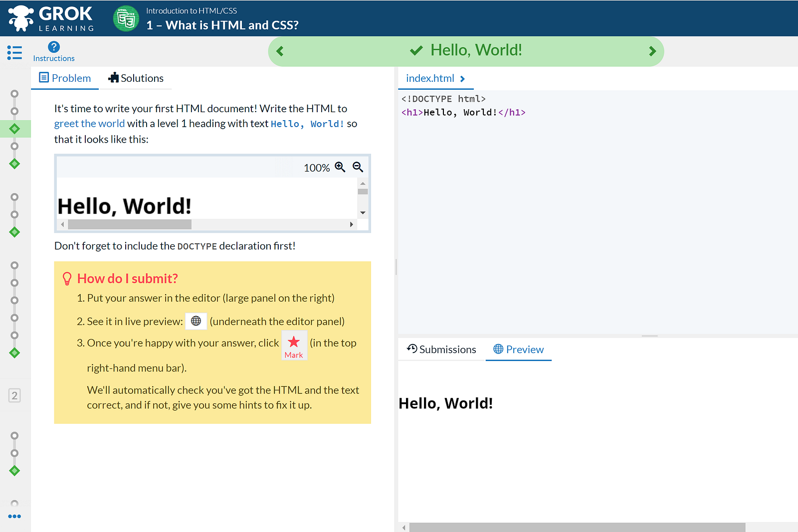798x532 pixels.
Task: Select the green diamond just above module 2 marker
Action: 14,353
